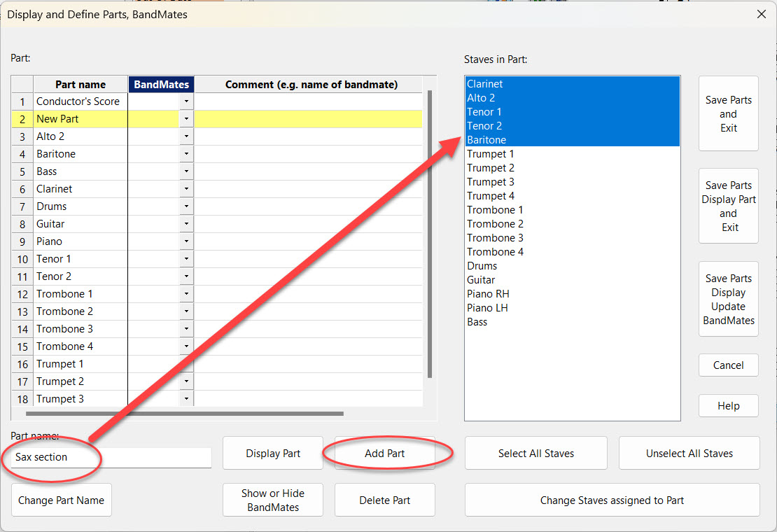Select Trumpet 1 in Staves list

(x=491, y=154)
